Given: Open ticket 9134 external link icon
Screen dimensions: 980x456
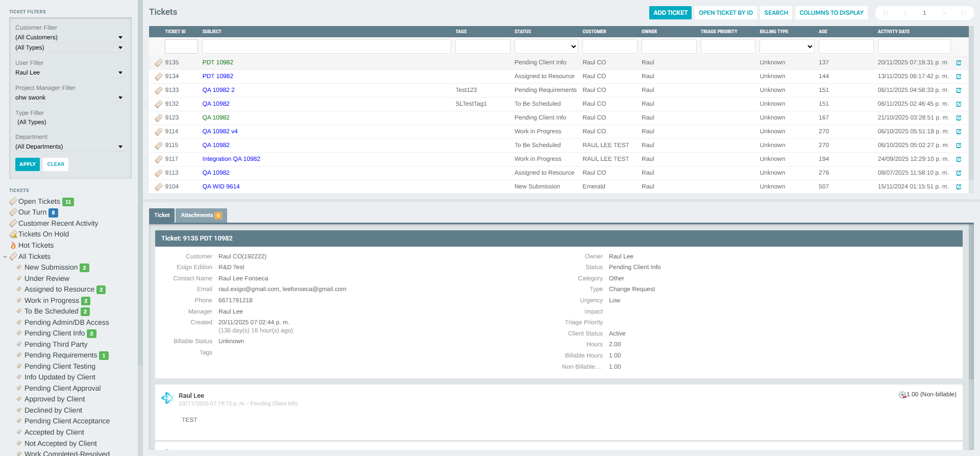Looking at the screenshot, I should [x=959, y=77].
